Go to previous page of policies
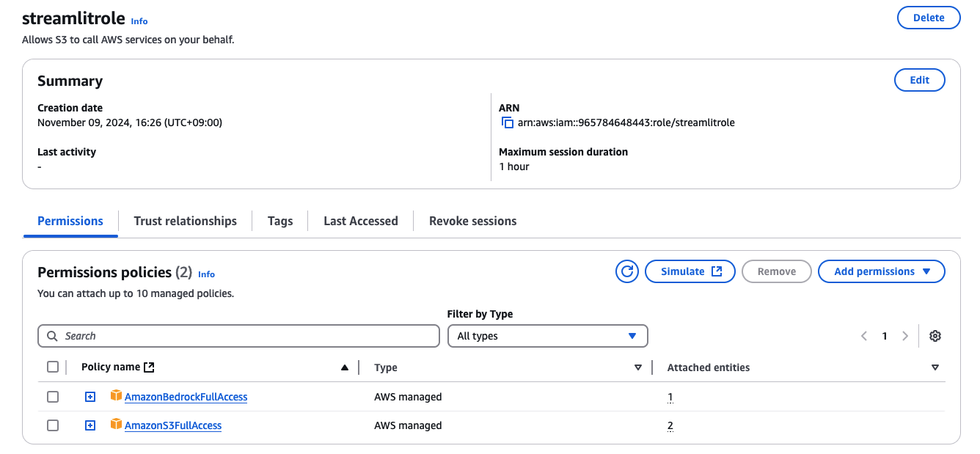The image size is (980, 454). [864, 336]
